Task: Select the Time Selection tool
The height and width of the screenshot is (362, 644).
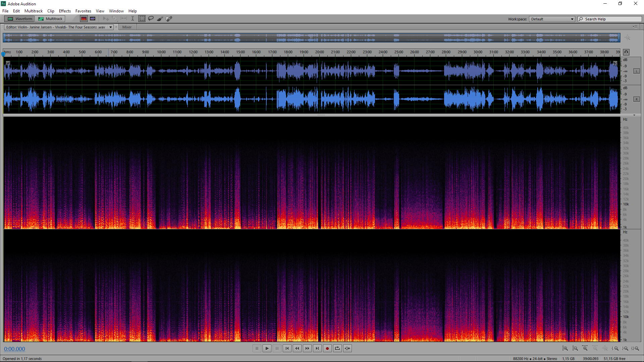Action: coord(133,19)
